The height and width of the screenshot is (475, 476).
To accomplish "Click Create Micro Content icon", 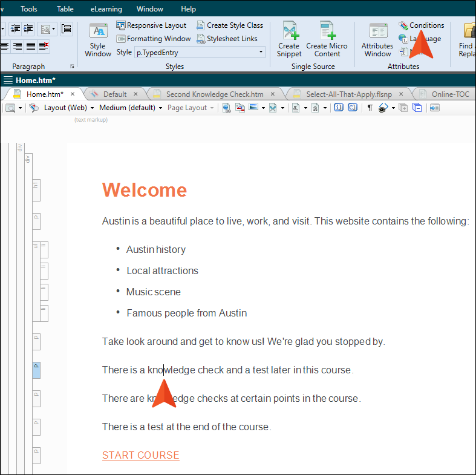I will pos(327,40).
